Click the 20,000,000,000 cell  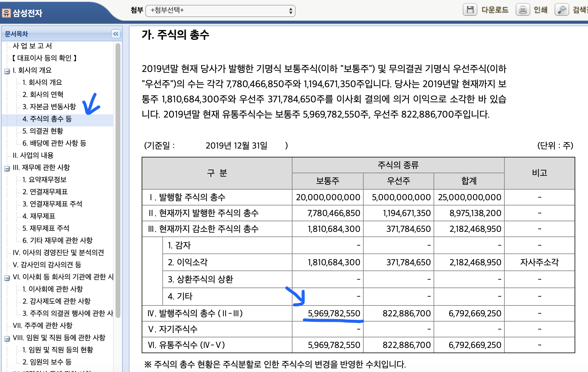[328, 197]
